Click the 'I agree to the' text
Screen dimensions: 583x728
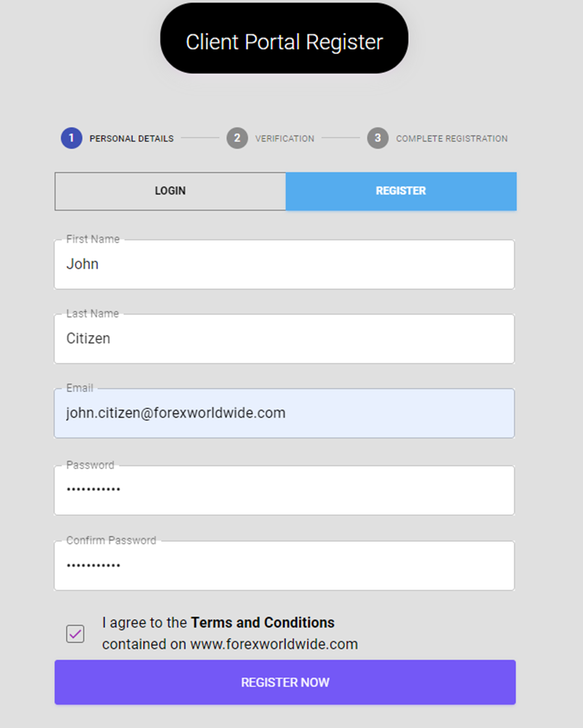(145, 622)
